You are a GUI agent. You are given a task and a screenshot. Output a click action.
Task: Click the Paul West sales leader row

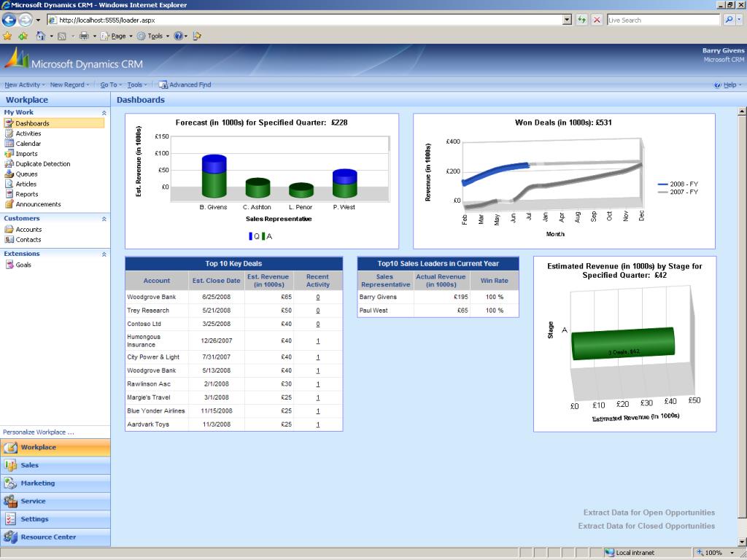click(x=438, y=311)
